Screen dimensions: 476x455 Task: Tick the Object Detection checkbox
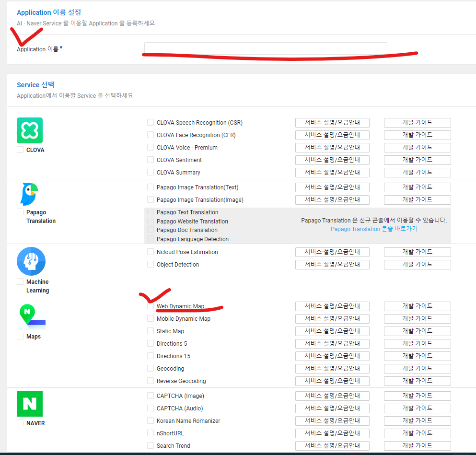150,264
